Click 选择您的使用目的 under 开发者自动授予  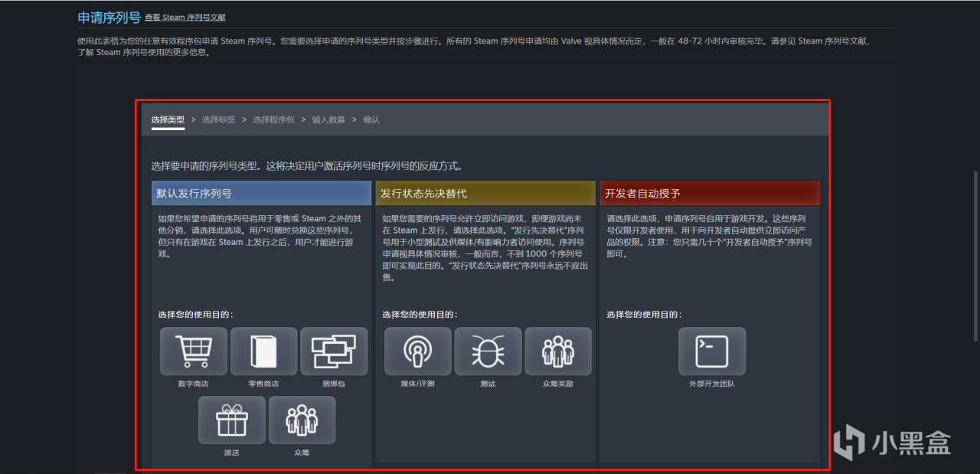[x=644, y=315]
